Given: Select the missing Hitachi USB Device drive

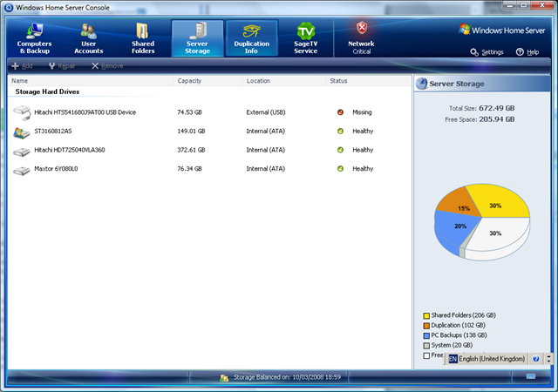Looking at the screenshot, I should 85,112.
